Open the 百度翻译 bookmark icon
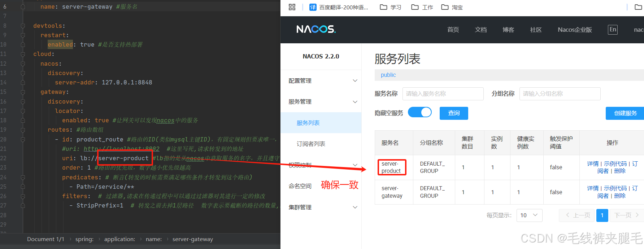The image size is (644, 249). [313, 7]
